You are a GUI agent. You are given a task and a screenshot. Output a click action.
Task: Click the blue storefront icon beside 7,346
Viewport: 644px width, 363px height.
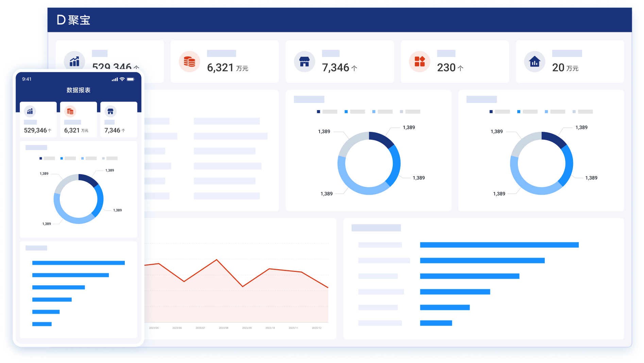pyautogui.click(x=304, y=62)
